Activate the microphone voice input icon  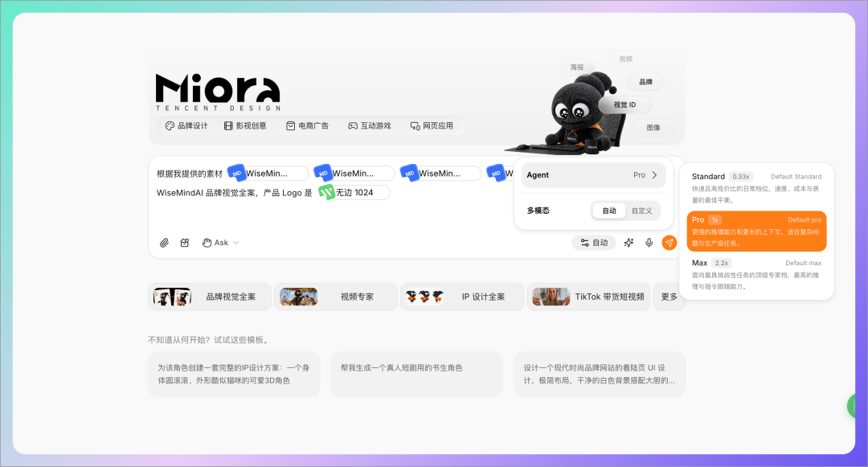coord(649,243)
